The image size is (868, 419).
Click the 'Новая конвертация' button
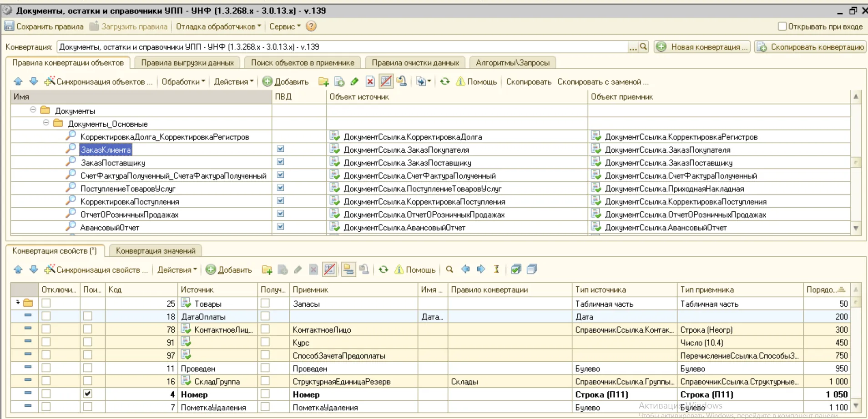pos(702,47)
